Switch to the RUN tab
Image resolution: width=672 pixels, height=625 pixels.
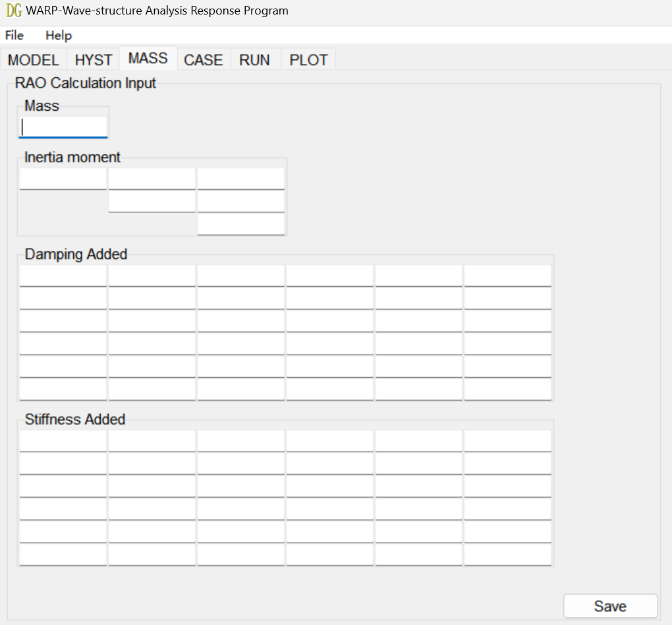tap(255, 59)
